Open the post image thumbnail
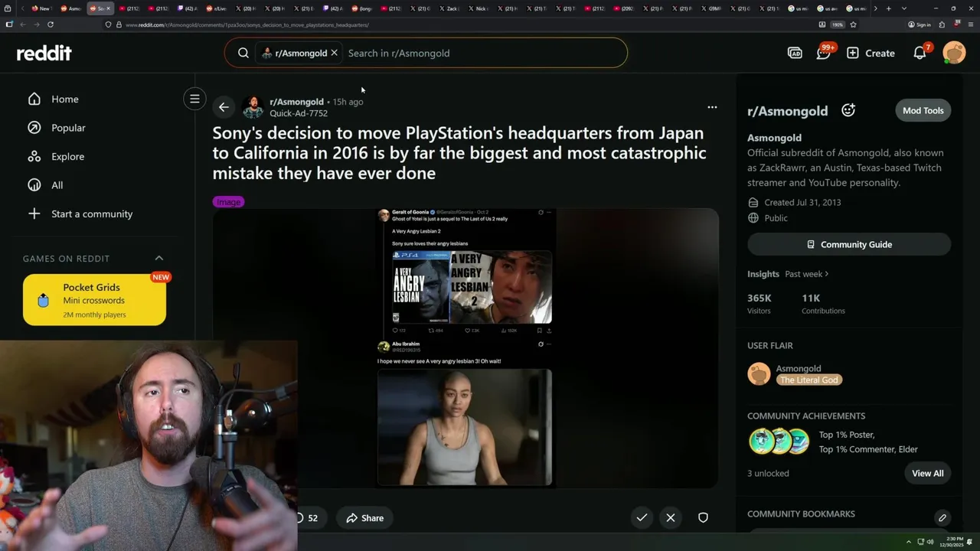This screenshot has height=551, width=980. 465,347
